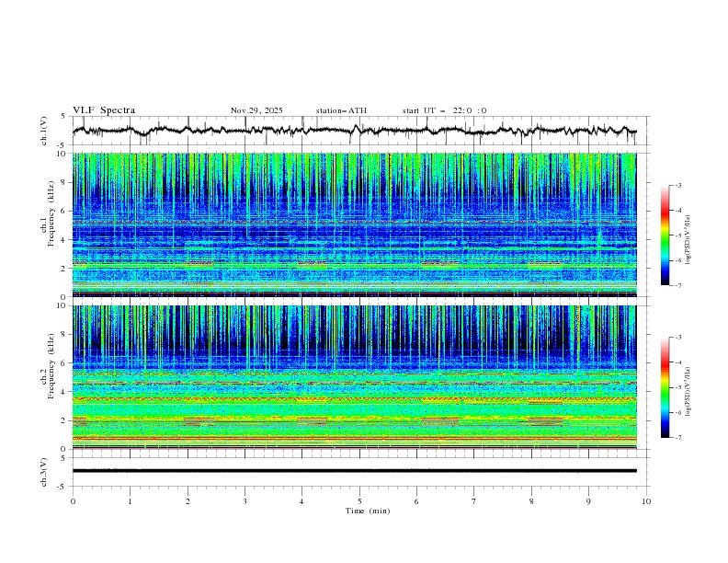Click the ch.1 PSD color scale bar

tap(665, 236)
